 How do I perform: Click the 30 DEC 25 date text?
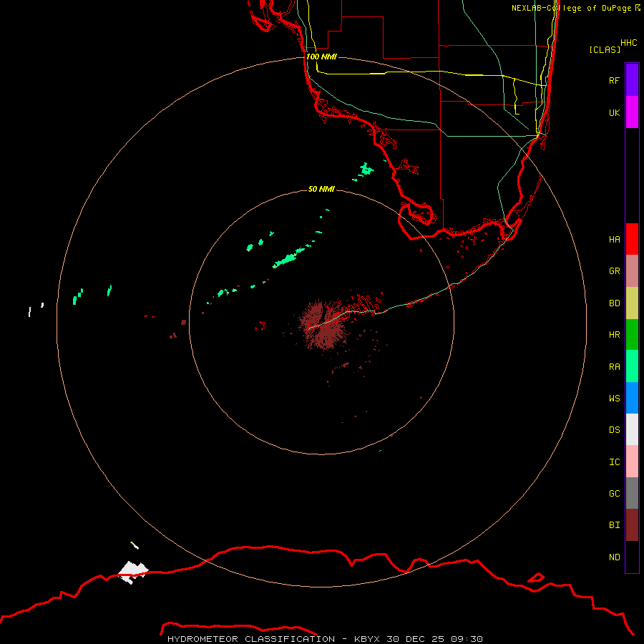click(415, 639)
